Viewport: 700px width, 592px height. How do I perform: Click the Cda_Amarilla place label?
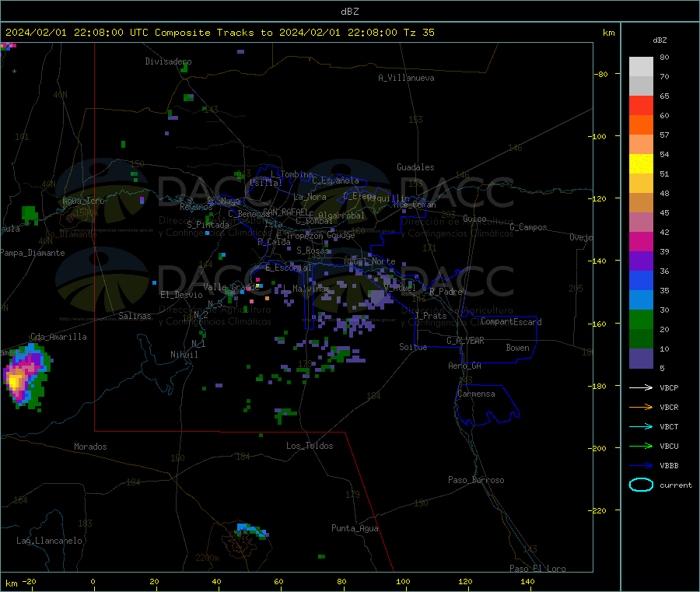coord(58,337)
